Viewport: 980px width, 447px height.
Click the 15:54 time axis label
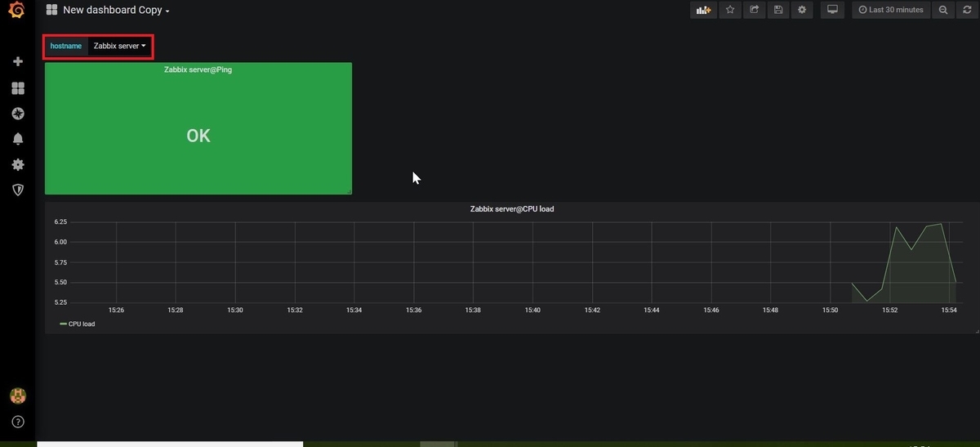[x=949, y=311]
